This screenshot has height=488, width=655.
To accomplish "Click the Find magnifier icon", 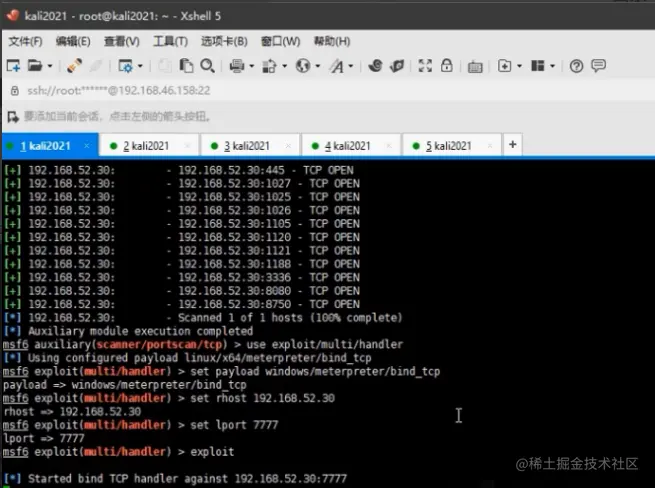I will (208, 66).
